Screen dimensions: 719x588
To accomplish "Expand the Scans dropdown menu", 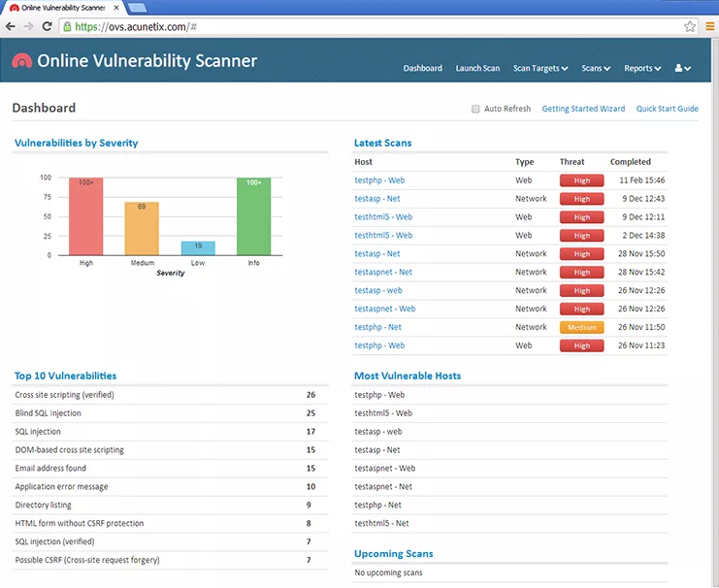I will (x=596, y=68).
